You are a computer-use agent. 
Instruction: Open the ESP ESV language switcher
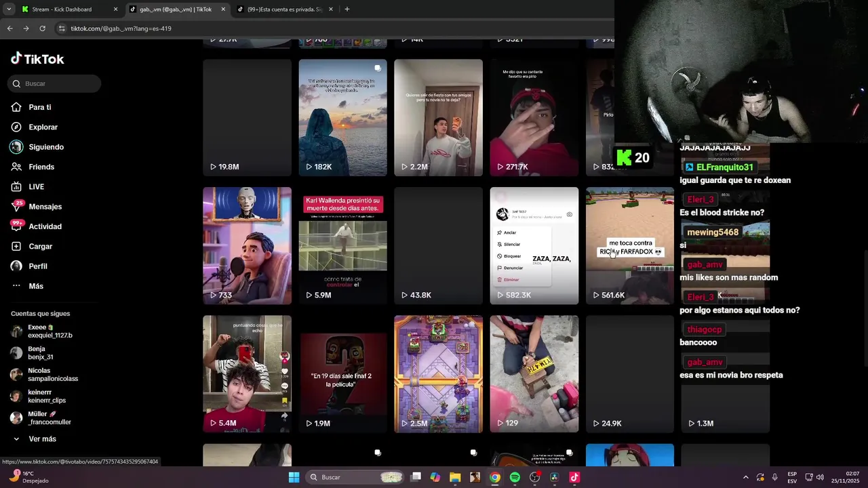(792, 477)
